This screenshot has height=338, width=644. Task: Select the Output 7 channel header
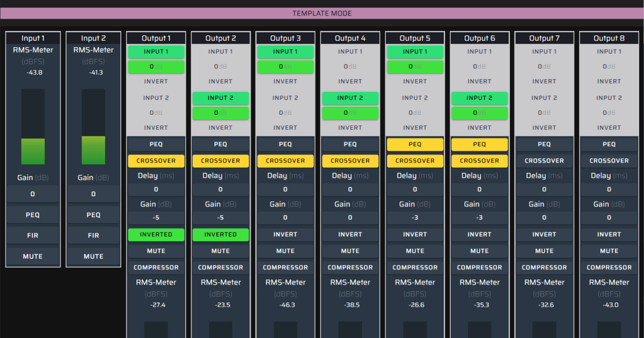(544, 38)
